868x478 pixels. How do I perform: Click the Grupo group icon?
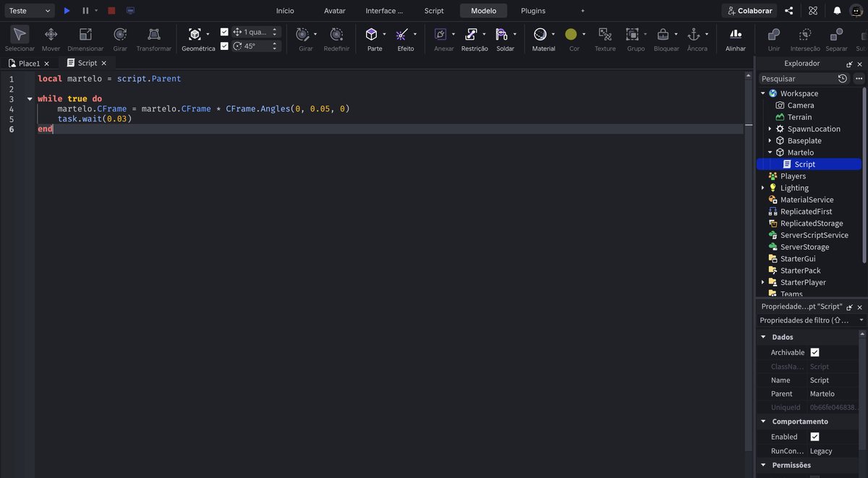click(632, 34)
